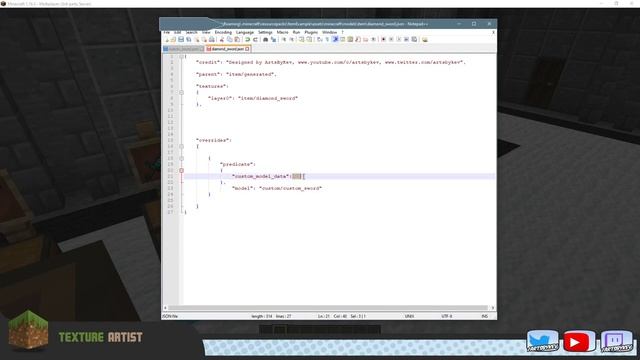This screenshot has height=360, width=640.
Task: Click the horizontal scrollbar right arrow
Action: [492, 308]
